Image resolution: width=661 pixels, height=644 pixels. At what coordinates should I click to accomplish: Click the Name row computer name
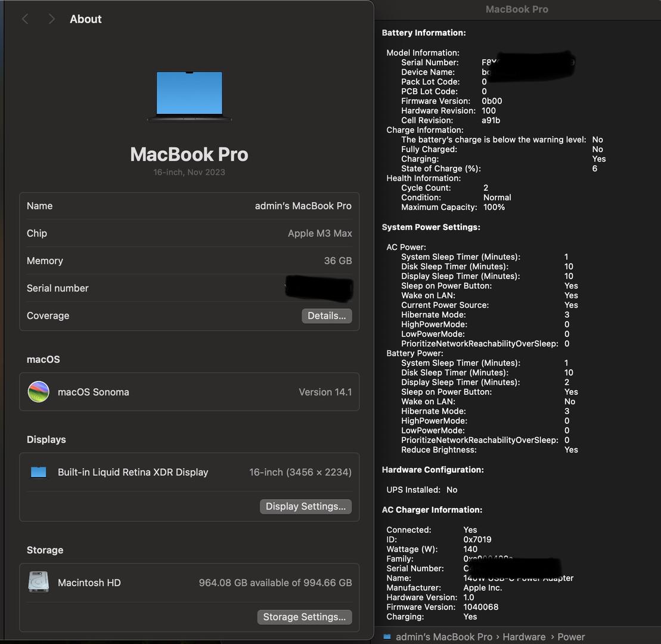tap(303, 206)
